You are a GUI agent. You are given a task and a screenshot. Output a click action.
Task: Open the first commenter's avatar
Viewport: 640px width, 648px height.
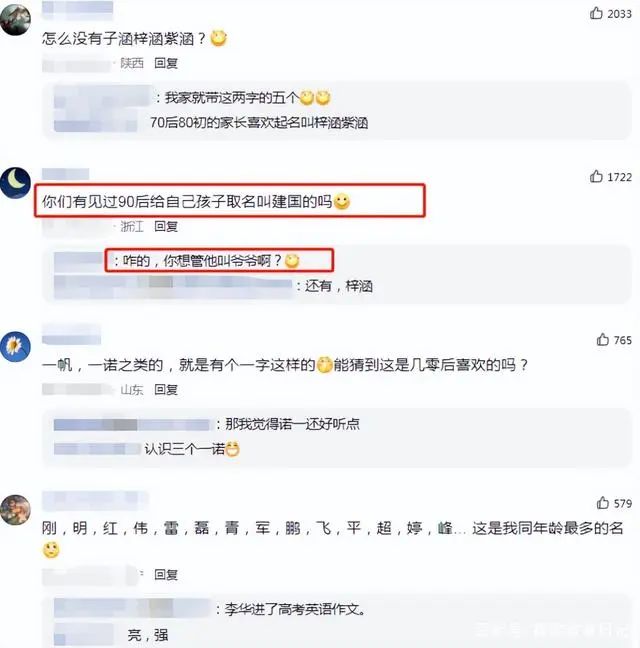click(x=15, y=19)
